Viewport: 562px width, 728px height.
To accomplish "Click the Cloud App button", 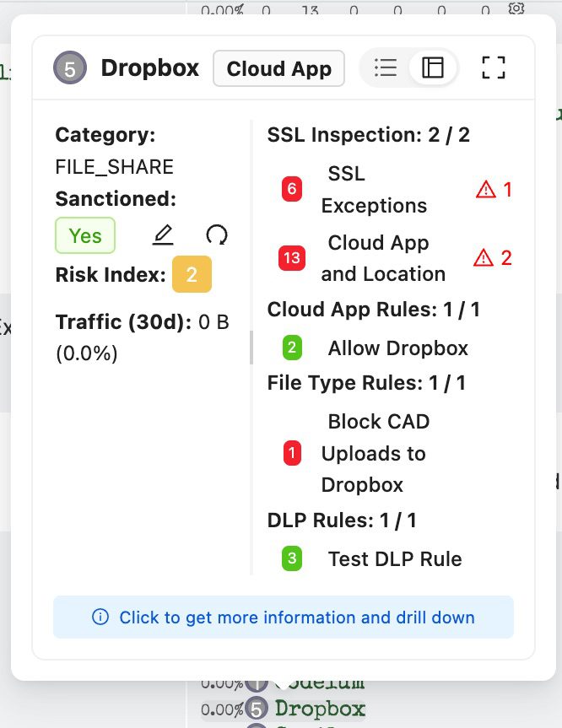I will (278, 68).
